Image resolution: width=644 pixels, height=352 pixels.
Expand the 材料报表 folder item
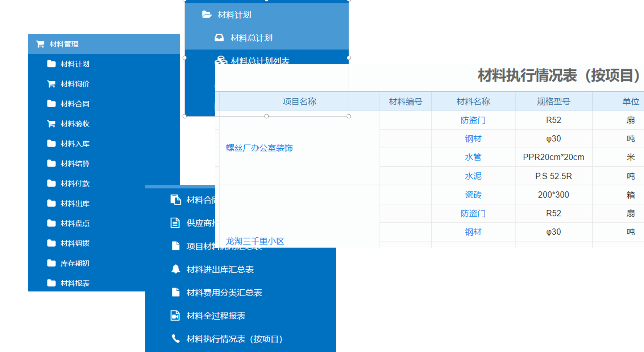point(75,283)
